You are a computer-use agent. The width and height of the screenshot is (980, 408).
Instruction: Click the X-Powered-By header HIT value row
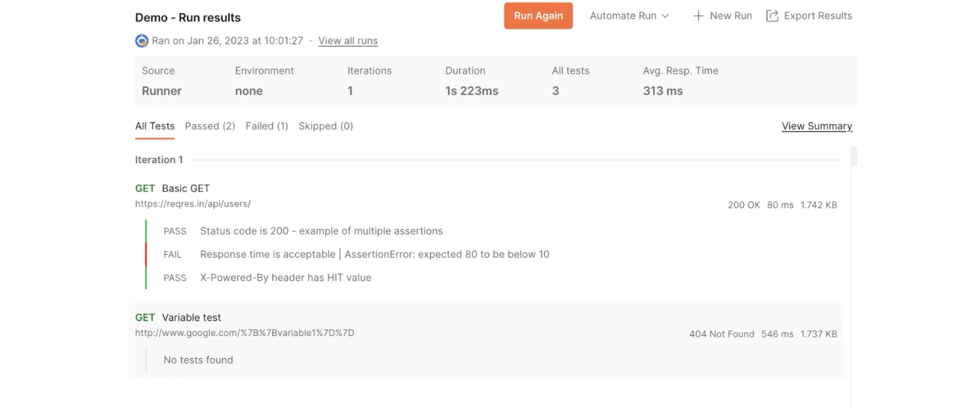point(286,277)
